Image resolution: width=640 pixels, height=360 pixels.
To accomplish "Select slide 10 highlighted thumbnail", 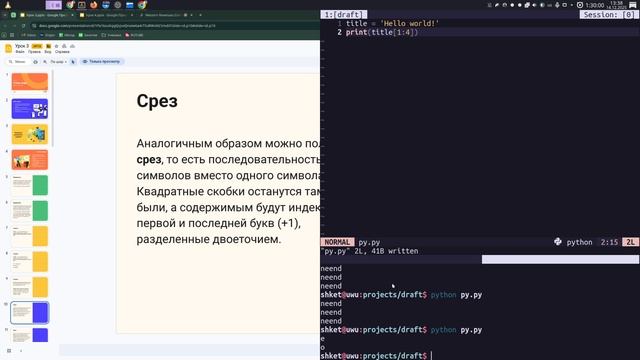I will pyautogui.click(x=30, y=313).
